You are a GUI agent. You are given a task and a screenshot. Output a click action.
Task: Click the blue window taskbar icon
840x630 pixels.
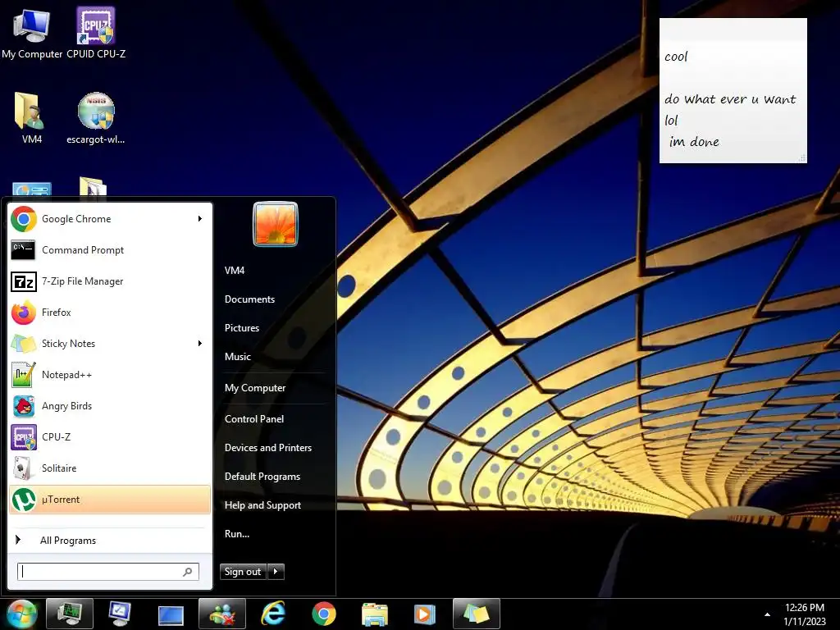pos(171,615)
